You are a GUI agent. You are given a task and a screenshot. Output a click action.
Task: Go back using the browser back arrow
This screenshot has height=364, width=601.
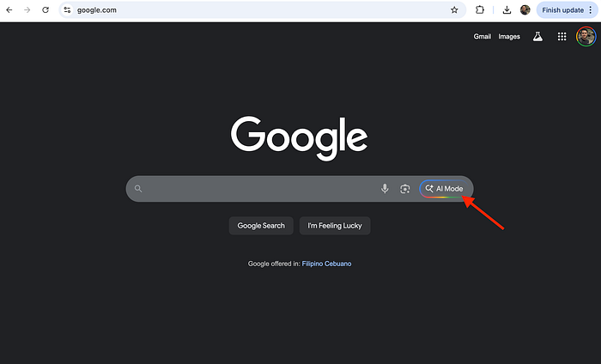9,10
